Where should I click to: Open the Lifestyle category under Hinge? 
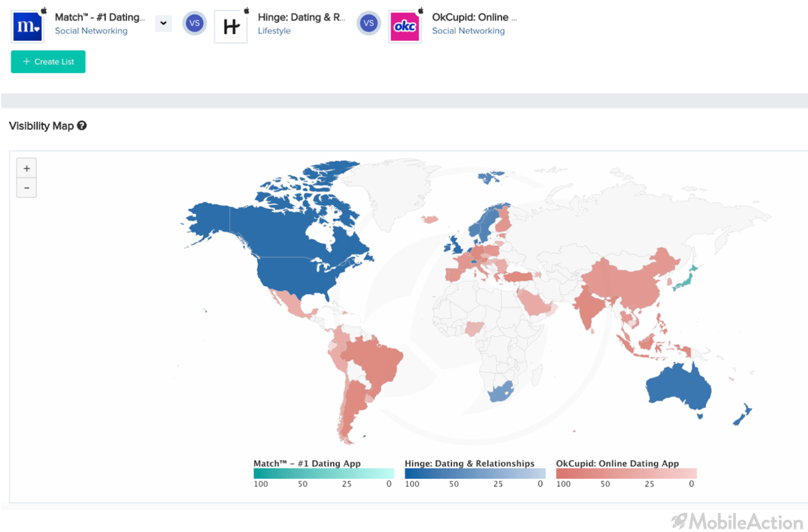(x=274, y=31)
